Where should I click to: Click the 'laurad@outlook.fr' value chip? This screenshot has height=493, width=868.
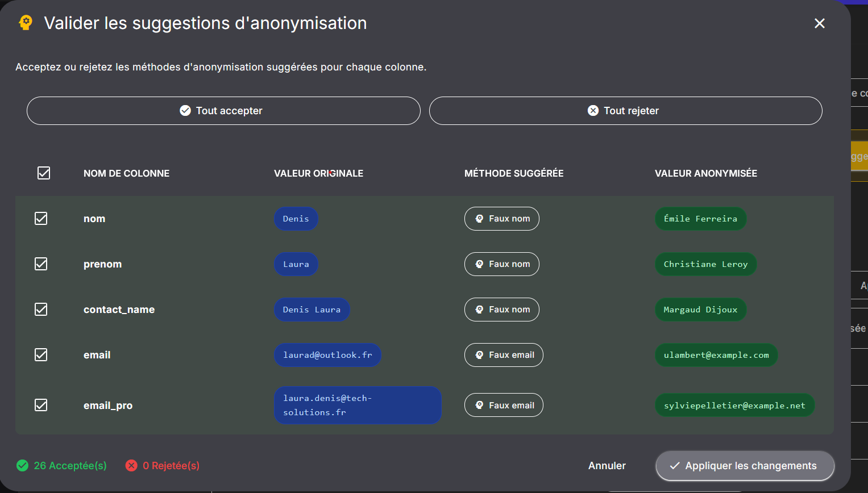327,355
